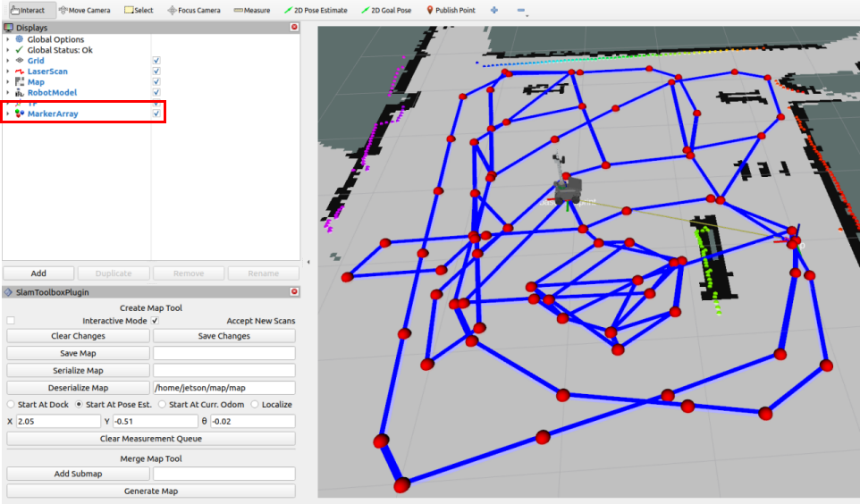
Task: Click the X coordinate field 2.05
Action: coord(58,421)
